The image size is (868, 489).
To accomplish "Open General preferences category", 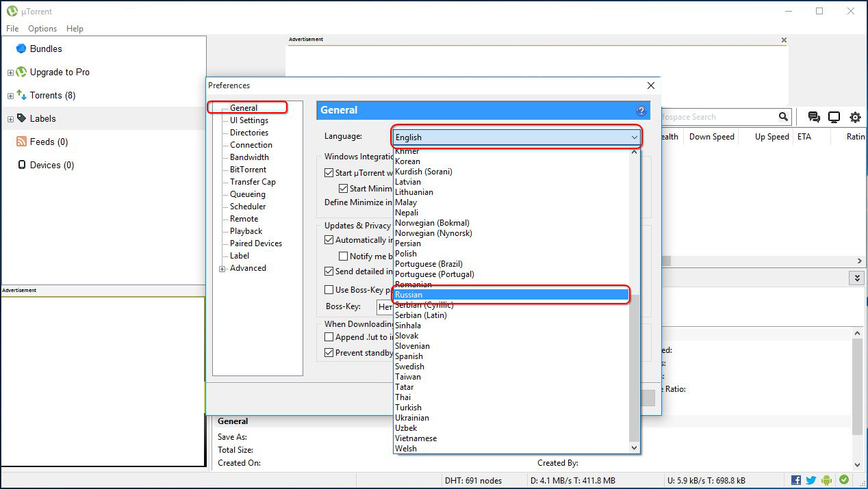I will pos(244,108).
